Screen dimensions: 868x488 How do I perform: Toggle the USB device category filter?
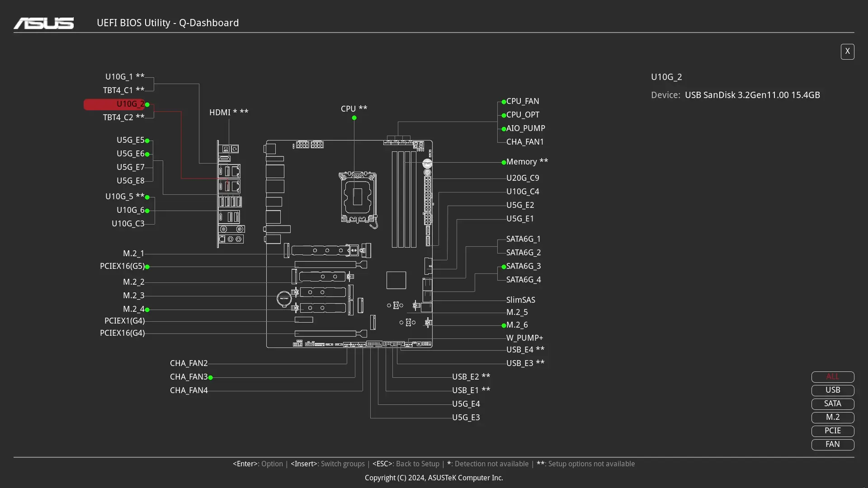point(832,390)
